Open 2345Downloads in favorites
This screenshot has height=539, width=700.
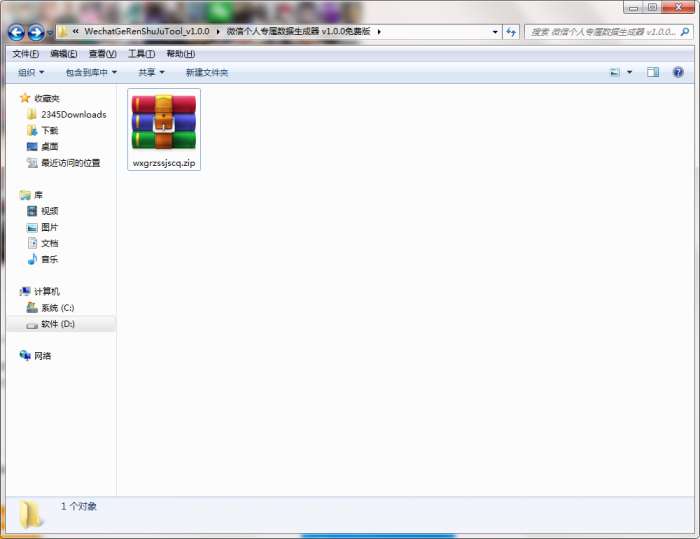pos(74,114)
